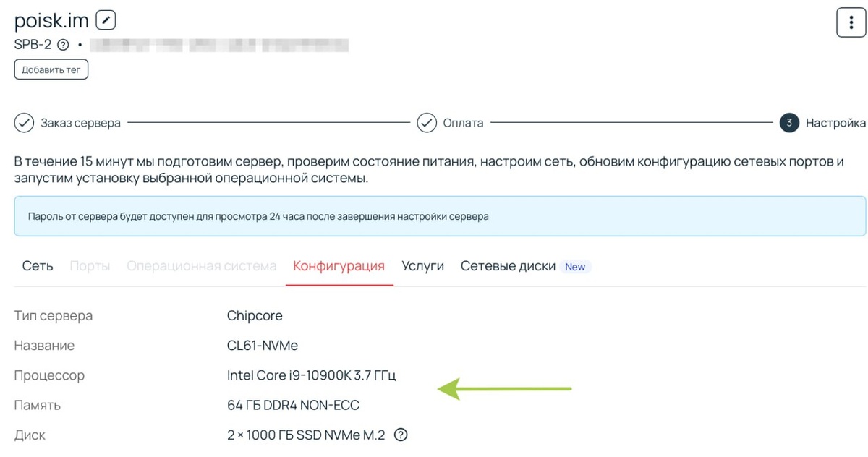The height and width of the screenshot is (457, 868).
Task: Select the Конфигурация tab
Action: point(339,266)
